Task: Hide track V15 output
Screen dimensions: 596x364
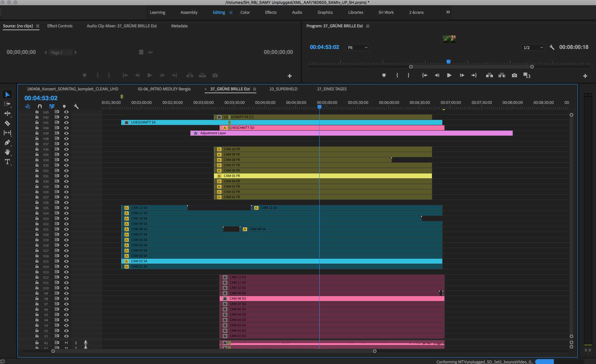Action: tap(66, 261)
